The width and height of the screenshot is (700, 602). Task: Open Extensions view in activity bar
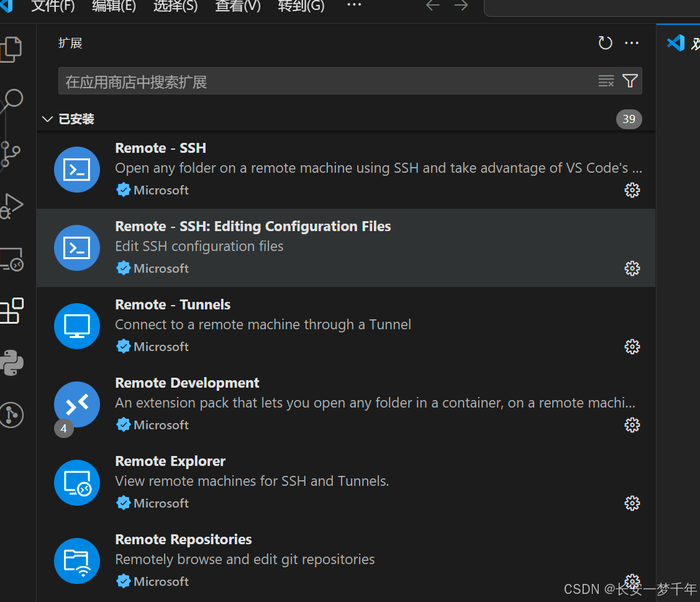(12, 311)
